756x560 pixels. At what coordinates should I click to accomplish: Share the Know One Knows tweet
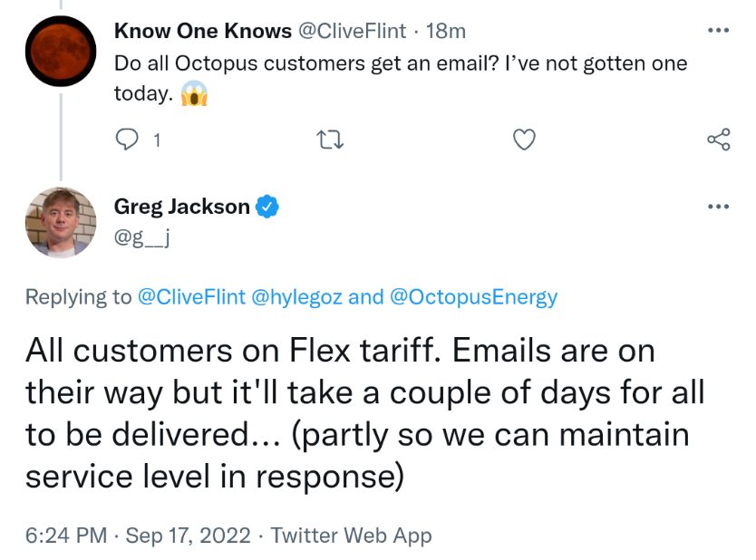(x=718, y=140)
